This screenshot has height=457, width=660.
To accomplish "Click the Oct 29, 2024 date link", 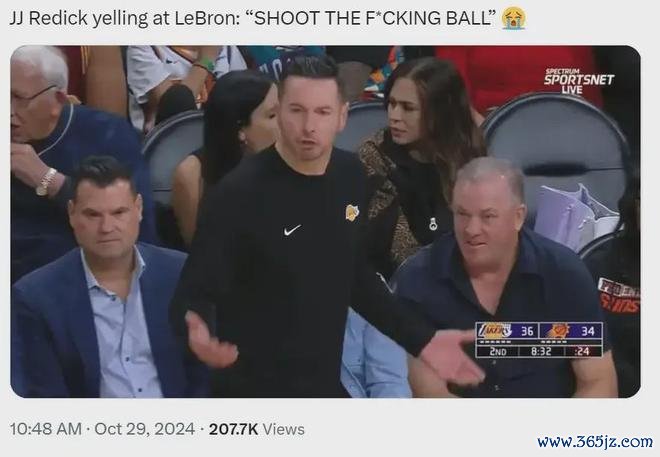I will point(144,429).
